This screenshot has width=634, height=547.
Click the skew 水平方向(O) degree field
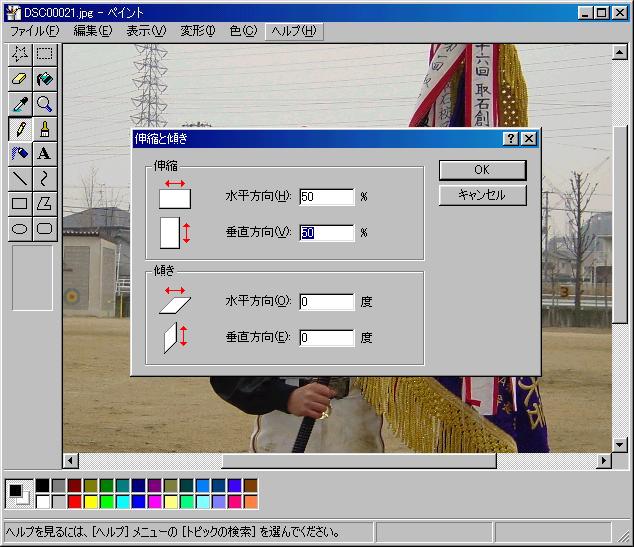pyautogui.click(x=327, y=302)
